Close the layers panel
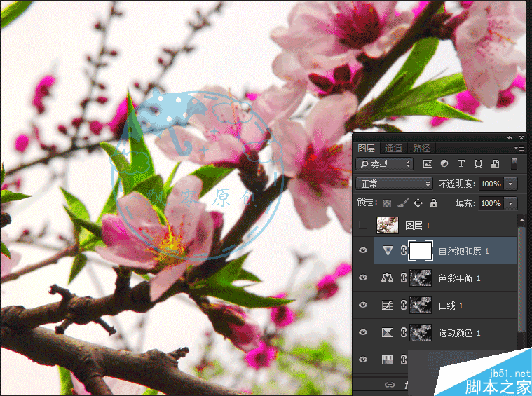 tap(521, 138)
